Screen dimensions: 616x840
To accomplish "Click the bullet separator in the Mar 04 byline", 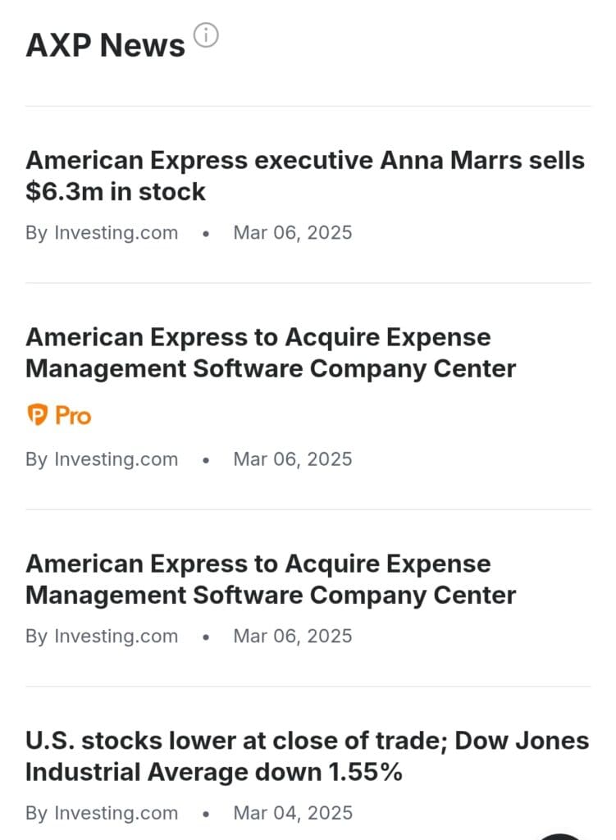I will click(x=206, y=815).
